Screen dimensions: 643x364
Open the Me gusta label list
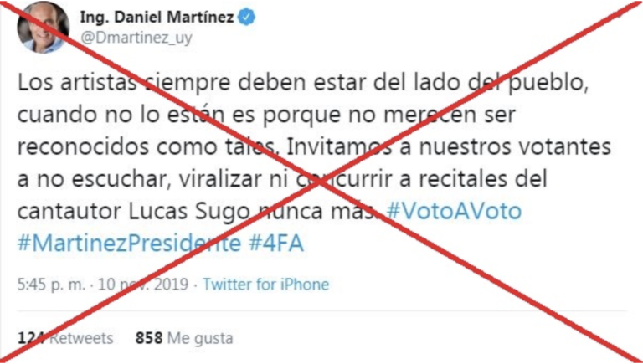coord(201,339)
